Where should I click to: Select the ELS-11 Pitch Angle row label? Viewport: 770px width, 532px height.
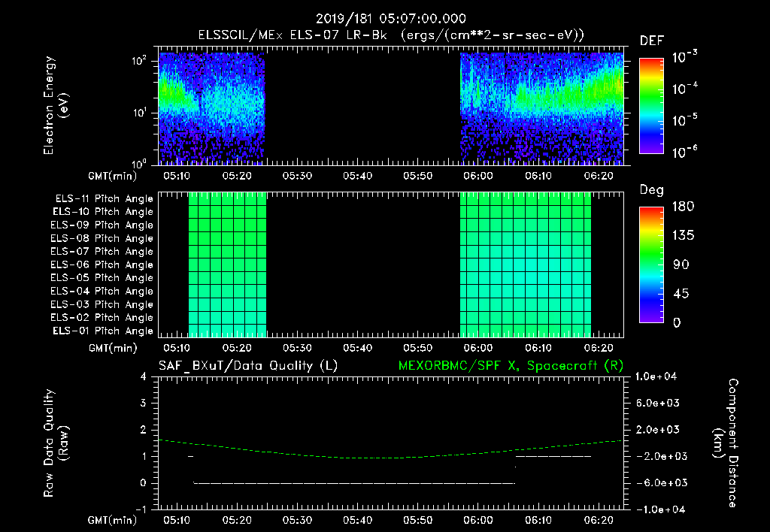coord(104,199)
